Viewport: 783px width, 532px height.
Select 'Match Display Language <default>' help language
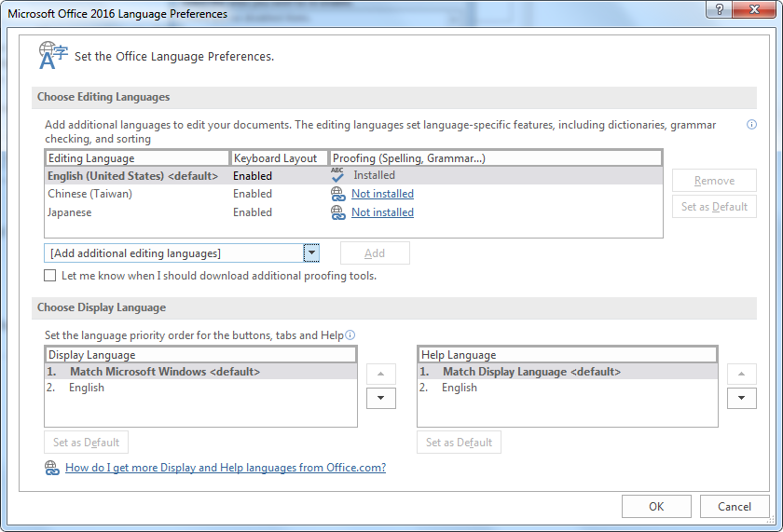pyautogui.click(x=568, y=372)
